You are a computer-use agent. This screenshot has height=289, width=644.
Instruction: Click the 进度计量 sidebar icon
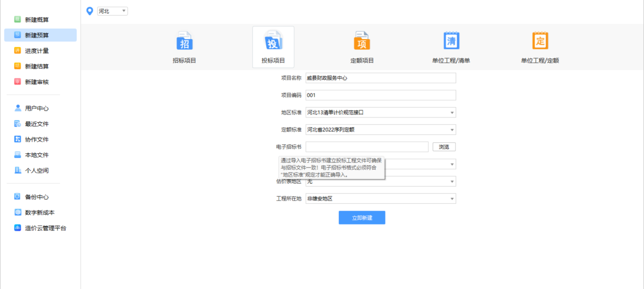click(17, 50)
